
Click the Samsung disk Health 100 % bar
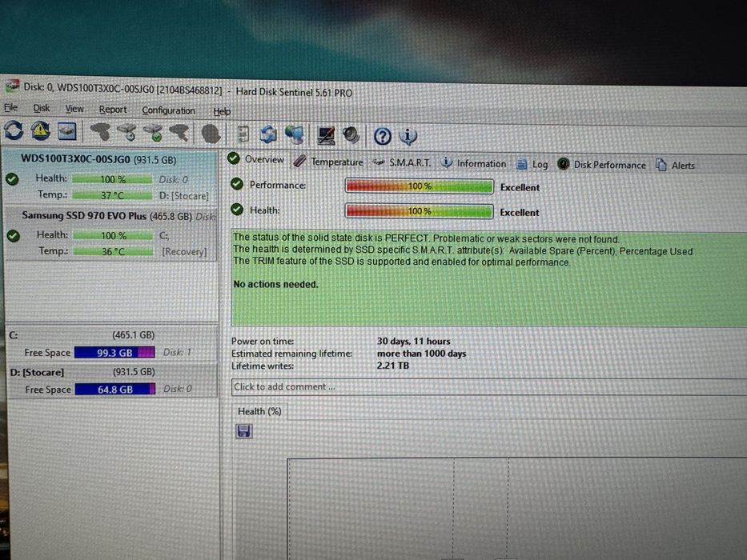point(114,236)
